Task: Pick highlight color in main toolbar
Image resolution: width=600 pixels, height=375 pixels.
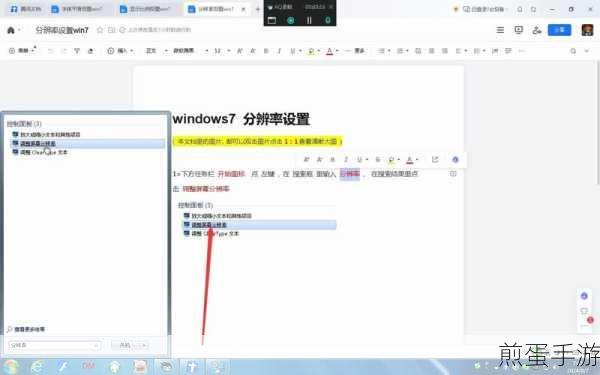Action: pyautogui.click(x=311, y=51)
